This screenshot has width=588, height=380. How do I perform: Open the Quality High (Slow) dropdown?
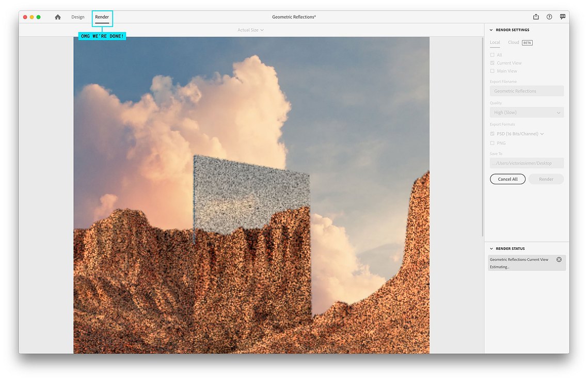[527, 113]
